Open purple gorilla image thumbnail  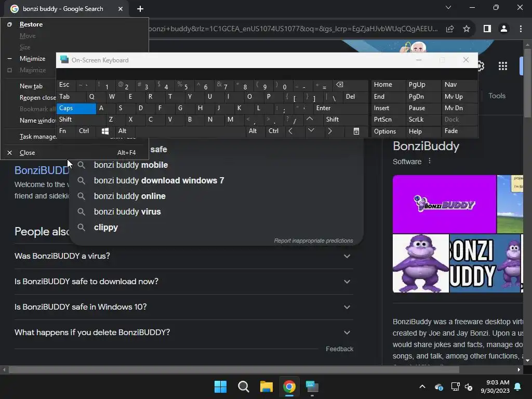tap(421, 263)
